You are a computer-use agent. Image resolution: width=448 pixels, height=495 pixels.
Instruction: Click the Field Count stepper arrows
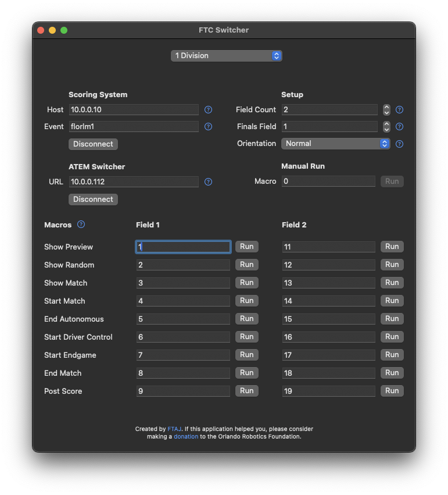coord(386,109)
